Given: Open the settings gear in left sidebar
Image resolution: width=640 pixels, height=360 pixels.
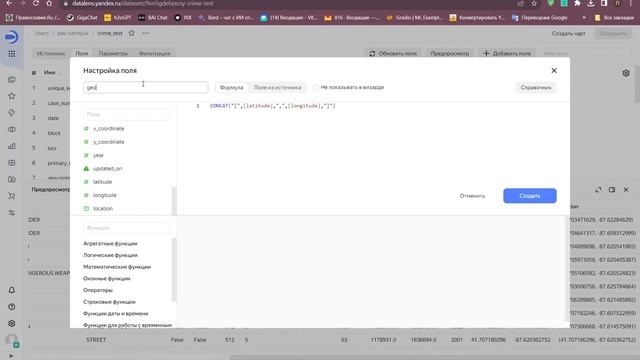Looking at the screenshot, I should click(x=11, y=323).
